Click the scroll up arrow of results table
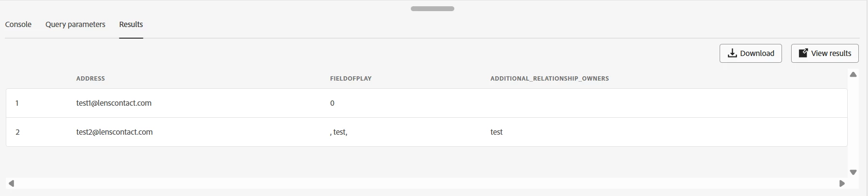This screenshot has width=868, height=196. [853, 74]
